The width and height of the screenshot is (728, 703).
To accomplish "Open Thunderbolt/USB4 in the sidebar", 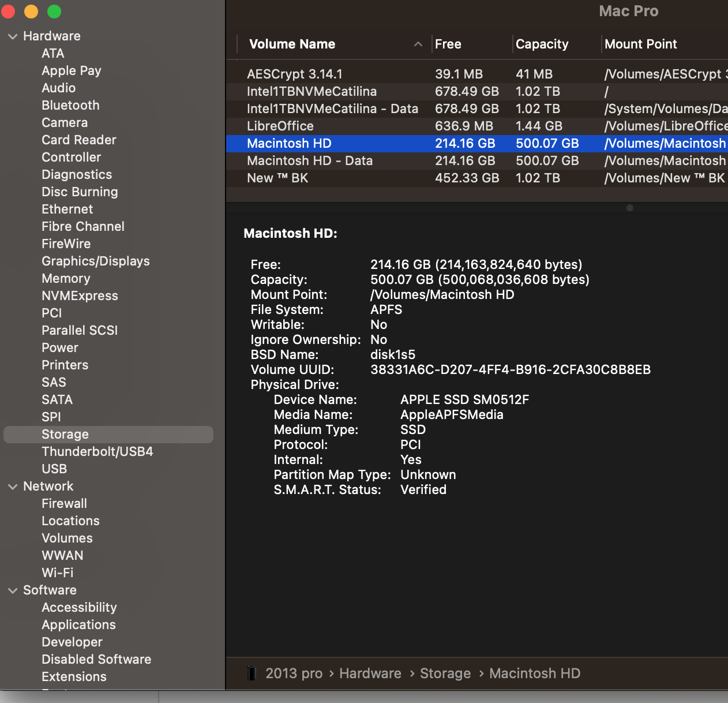I will pyautogui.click(x=97, y=452).
